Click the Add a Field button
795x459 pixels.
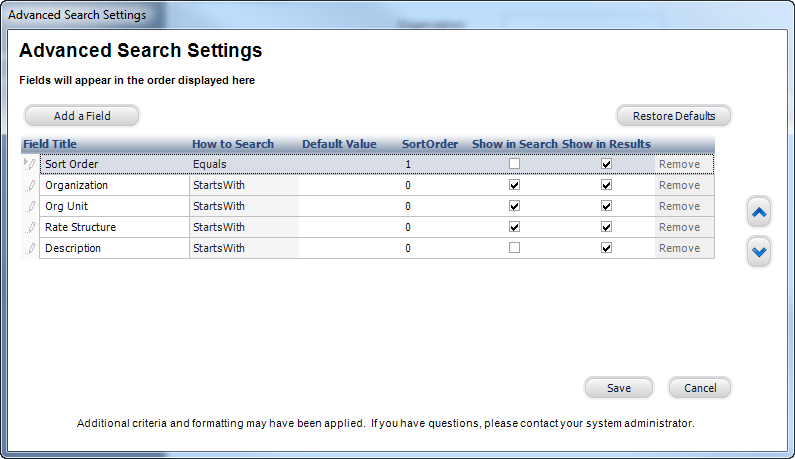pyautogui.click(x=82, y=116)
